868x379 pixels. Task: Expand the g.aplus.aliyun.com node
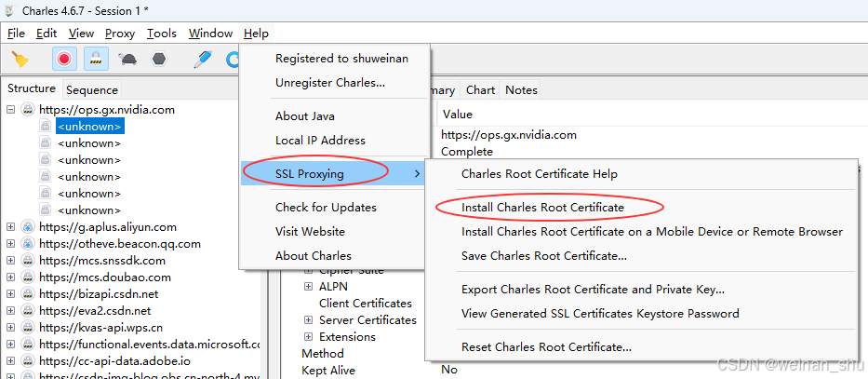pos(10,227)
